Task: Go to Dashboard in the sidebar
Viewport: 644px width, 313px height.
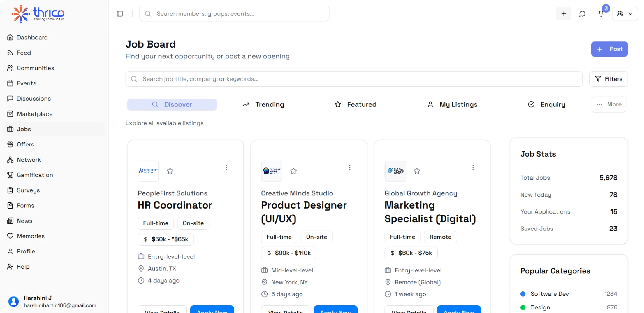Action: click(54, 37)
